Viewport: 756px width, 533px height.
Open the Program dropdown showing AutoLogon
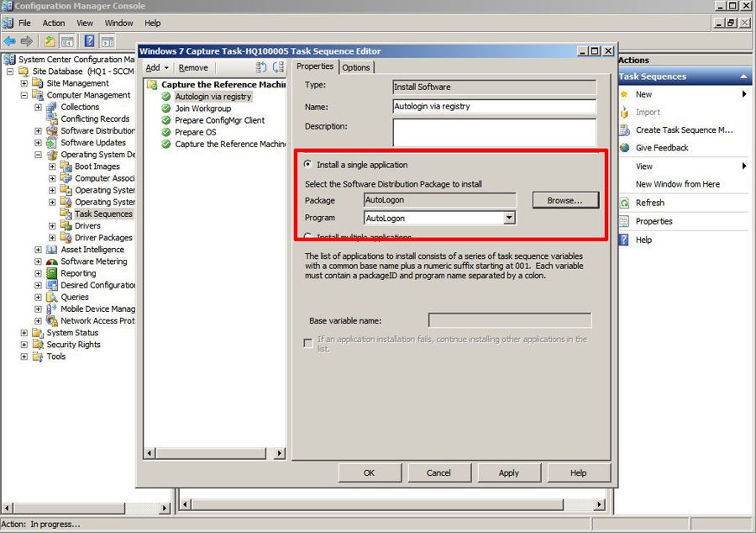pos(509,218)
